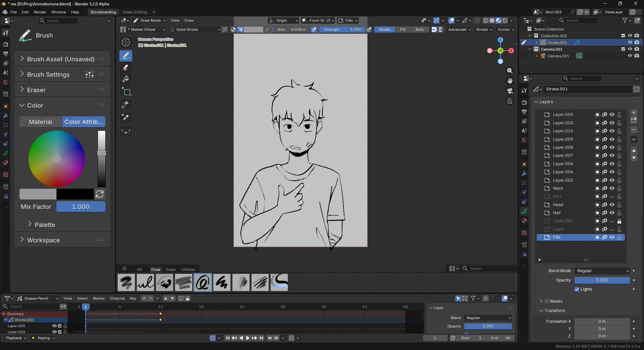644x350 pixels.
Task: Open the Playback popover
Action: pyautogui.click(x=17, y=338)
